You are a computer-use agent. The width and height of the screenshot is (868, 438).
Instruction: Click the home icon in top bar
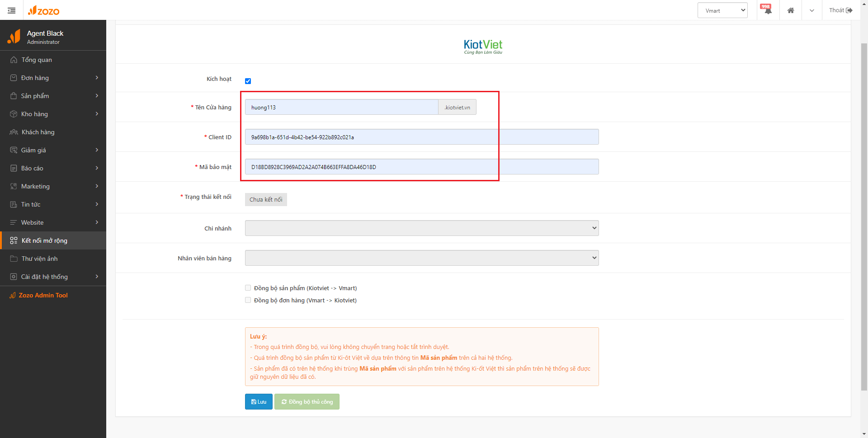[x=791, y=10]
